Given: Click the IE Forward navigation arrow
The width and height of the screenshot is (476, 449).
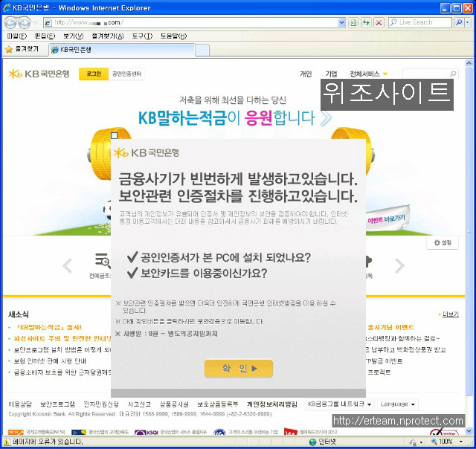Looking at the screenshot, I should click(x=25, y=22).
